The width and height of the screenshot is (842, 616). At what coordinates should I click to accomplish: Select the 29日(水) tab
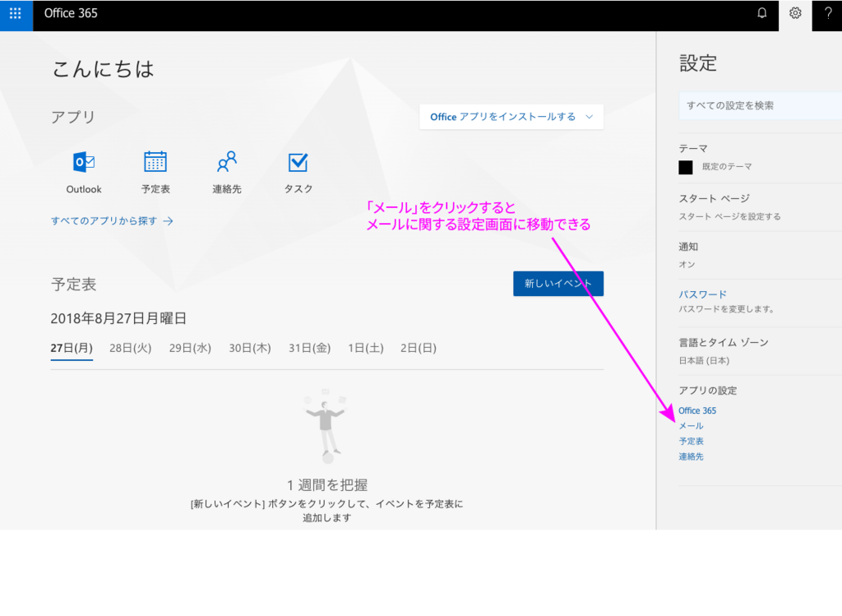point(190,348)
